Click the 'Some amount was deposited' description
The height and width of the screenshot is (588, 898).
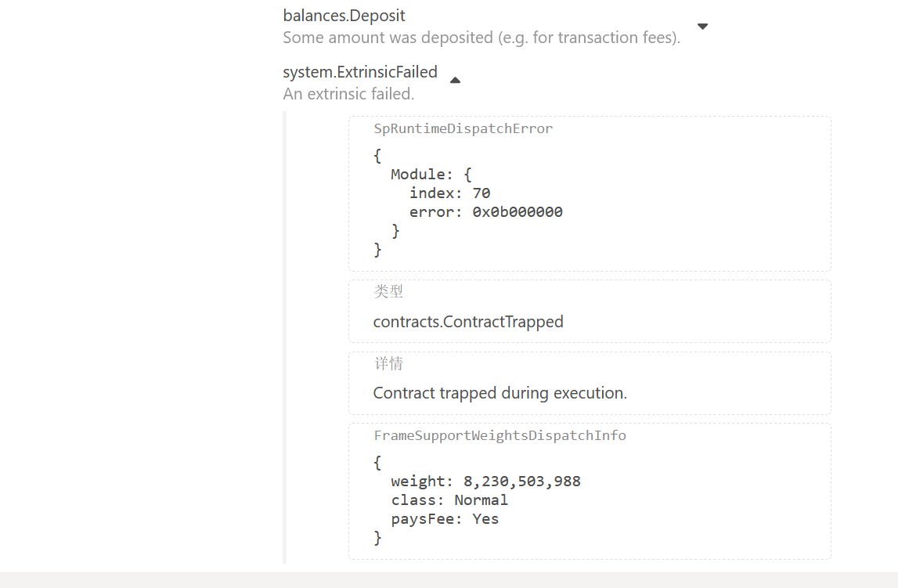coord(481,37)
